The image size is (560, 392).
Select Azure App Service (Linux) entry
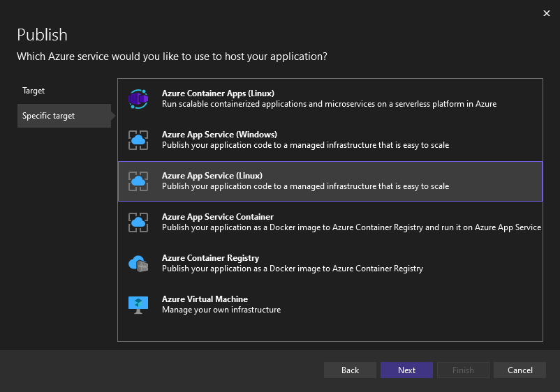click(212, 176)
